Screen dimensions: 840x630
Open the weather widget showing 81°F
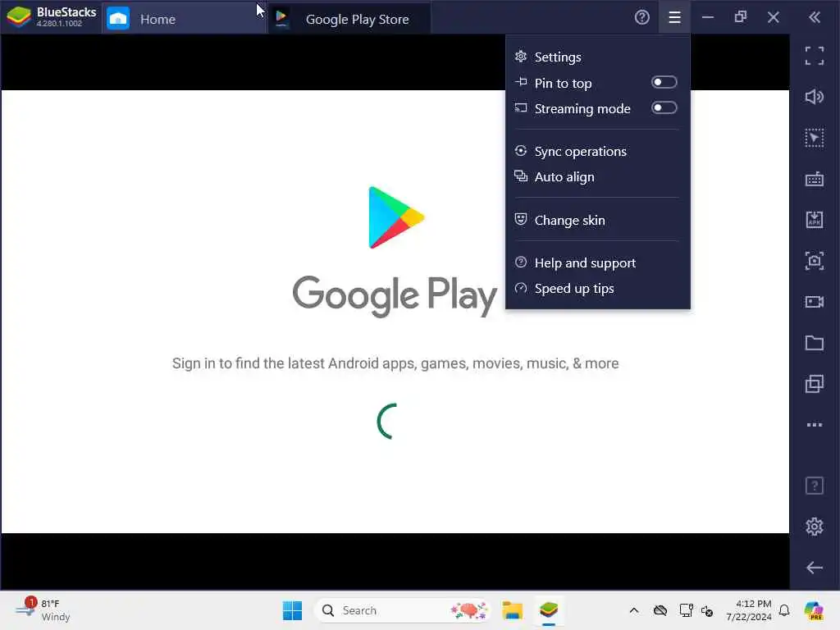(43, 610)
